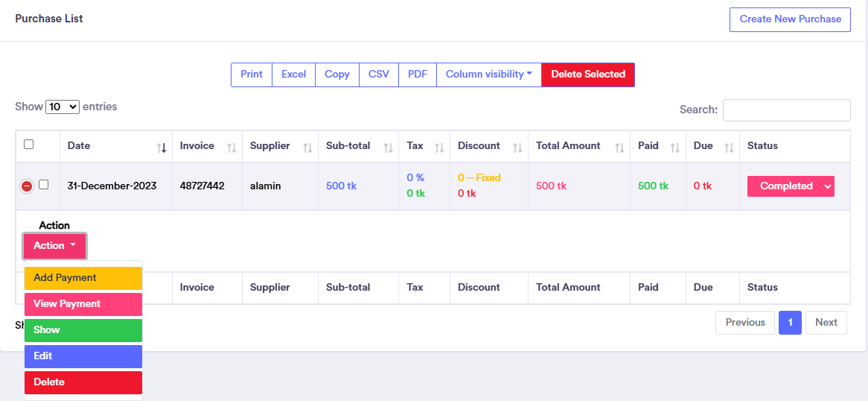Sort by Supplier column arrows
Image resolution: width=868 pixels, height=401 pixels.
tap(306, 148)
